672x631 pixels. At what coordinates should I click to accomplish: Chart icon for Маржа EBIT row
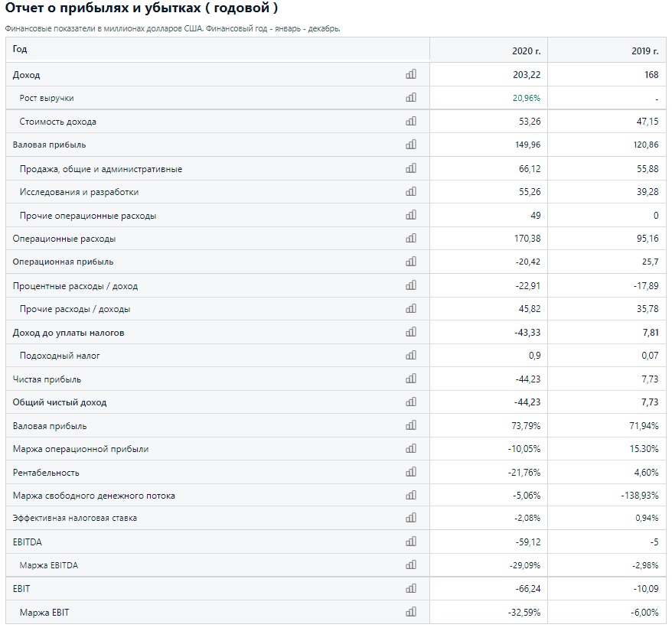point(410,612)
